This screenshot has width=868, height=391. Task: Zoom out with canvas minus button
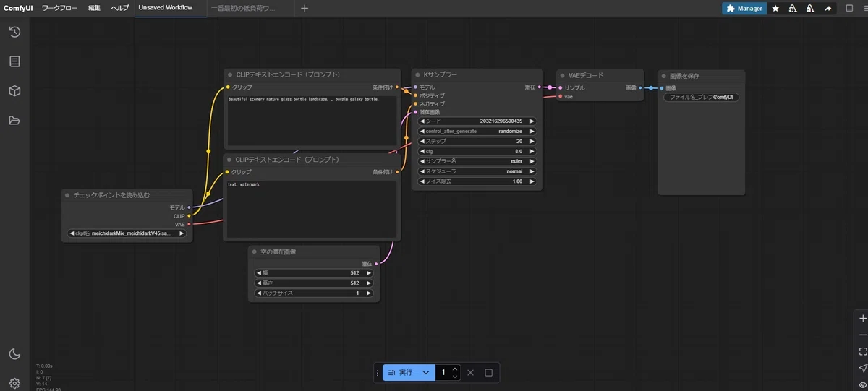tap(861, 335)
